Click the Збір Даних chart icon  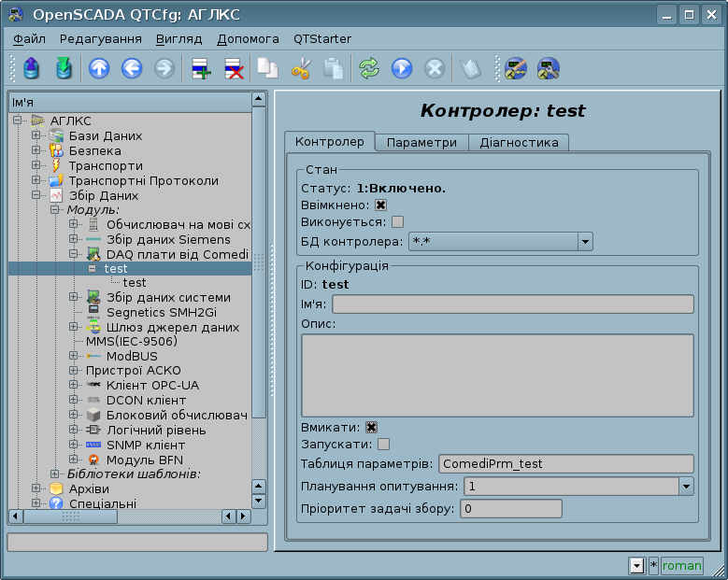click(x=56, y=195)
